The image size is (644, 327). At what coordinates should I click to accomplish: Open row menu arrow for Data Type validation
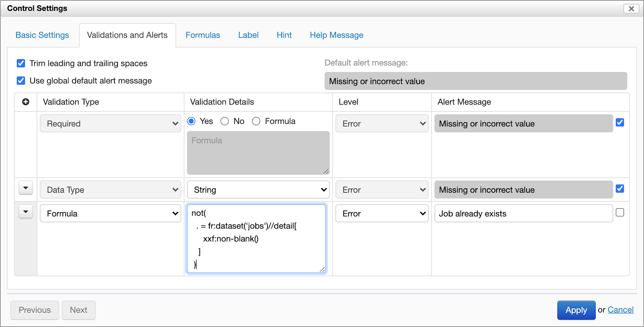(x=26, y=188)
